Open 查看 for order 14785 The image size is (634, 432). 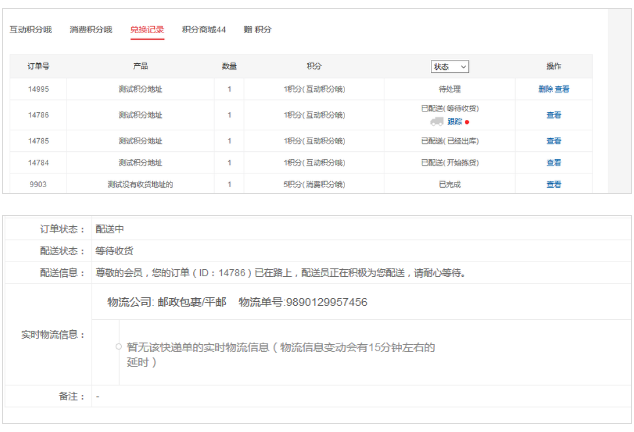554,141
